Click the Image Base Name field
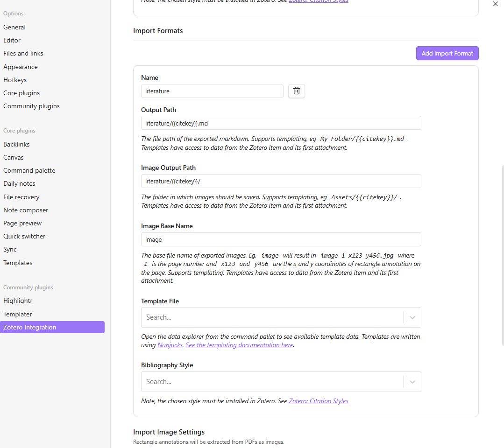Viewport: 504px width, 448px height. pos(281,239)
